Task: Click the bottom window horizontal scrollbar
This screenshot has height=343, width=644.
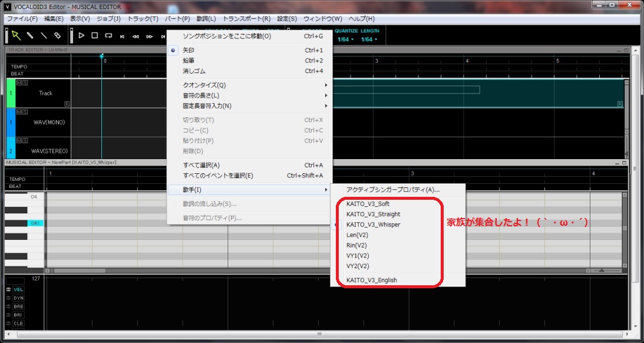Action: (x=319, y=334)
